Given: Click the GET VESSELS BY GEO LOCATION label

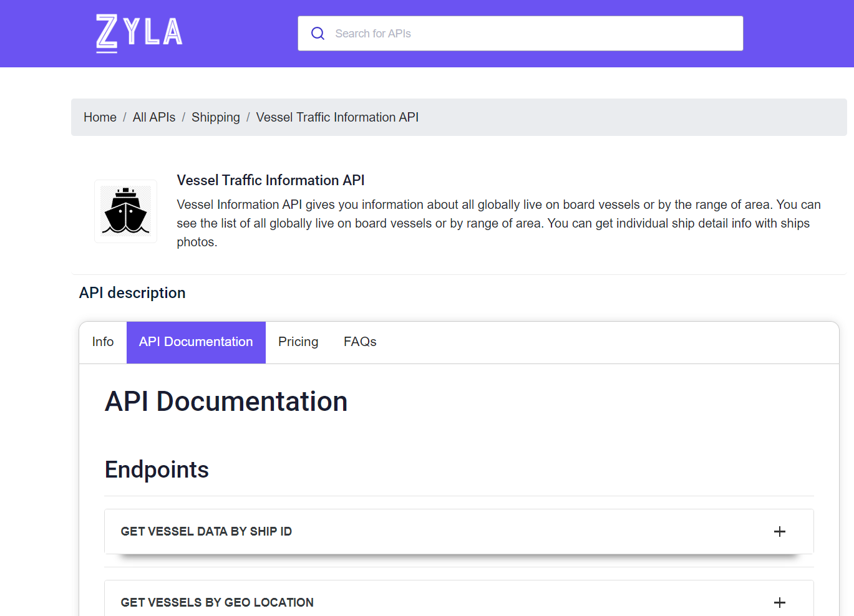Looking at the screenshot, I should (216, 602).
